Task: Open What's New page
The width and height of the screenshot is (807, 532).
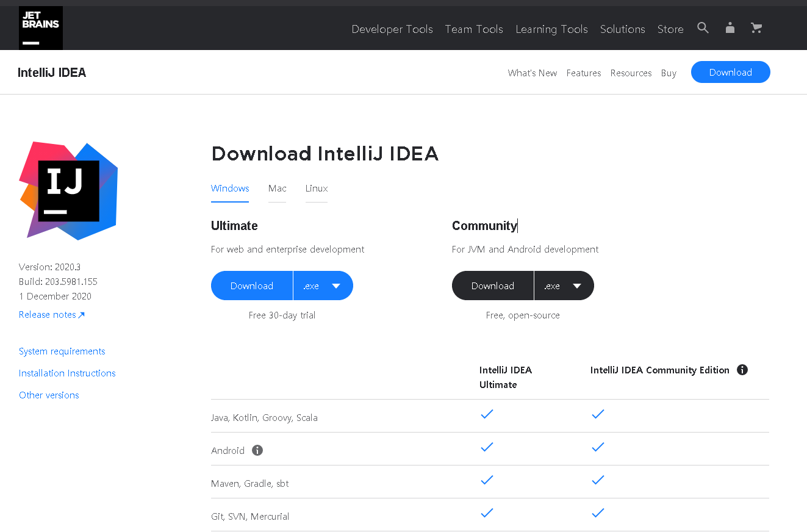Action: (533, 73)
